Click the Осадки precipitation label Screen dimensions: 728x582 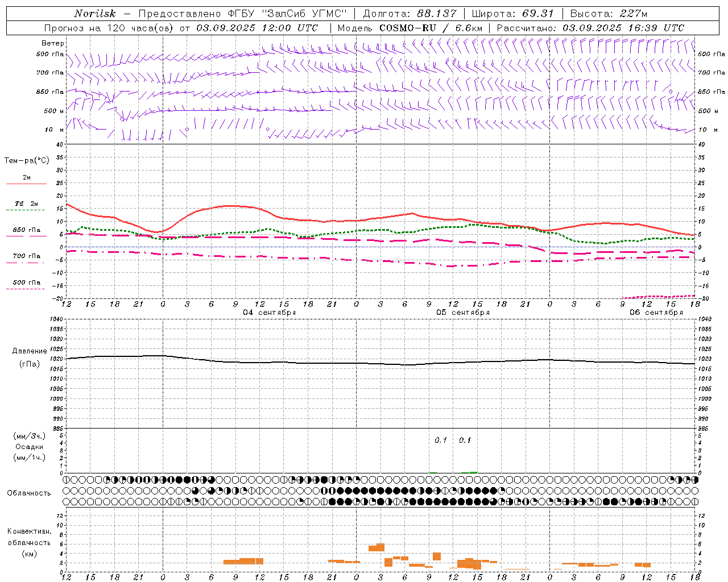coord(30,447)
